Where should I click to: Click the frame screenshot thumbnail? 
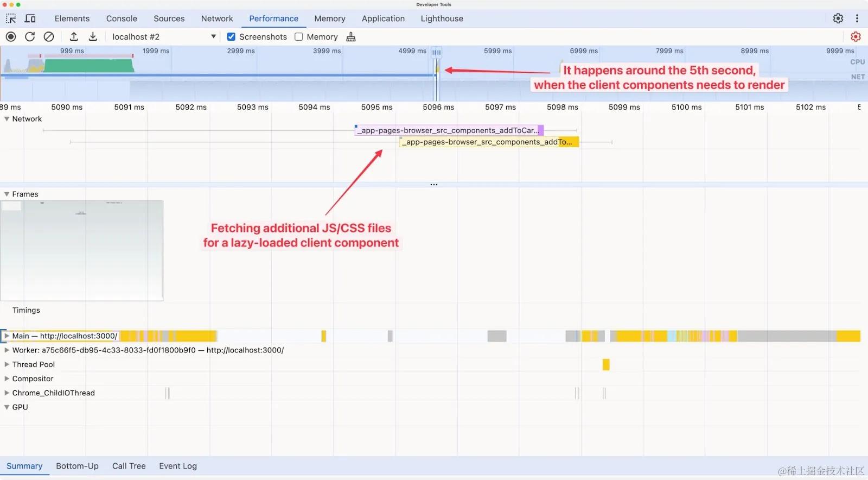[x=82, y=250]
